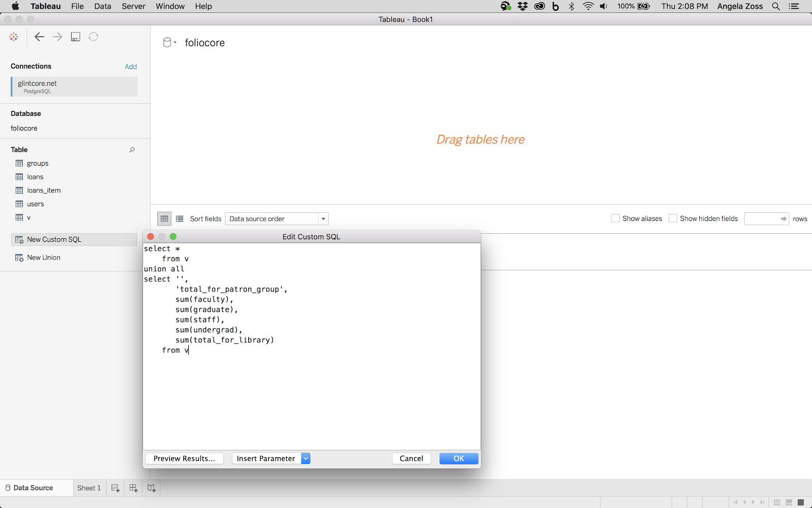Click the Bluetooth status icon
812x508 pixels.
[x=571, y=6]
